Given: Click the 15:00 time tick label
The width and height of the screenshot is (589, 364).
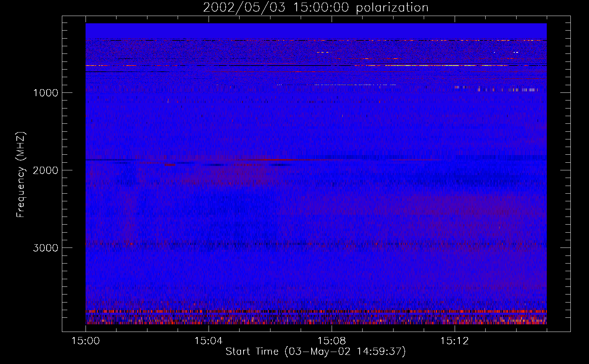Looking at the screenshot, I should click(86, 341).
